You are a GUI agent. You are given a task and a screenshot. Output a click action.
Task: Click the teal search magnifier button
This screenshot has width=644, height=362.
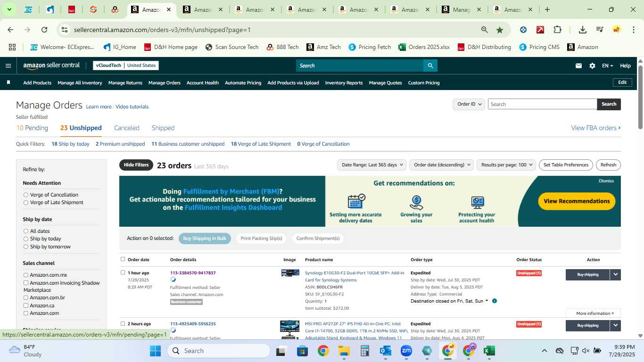pos(430,66)
